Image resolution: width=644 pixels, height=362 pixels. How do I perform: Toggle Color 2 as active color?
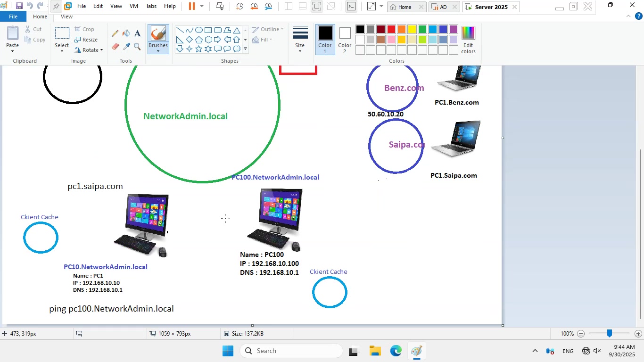(x=345, y=40)
